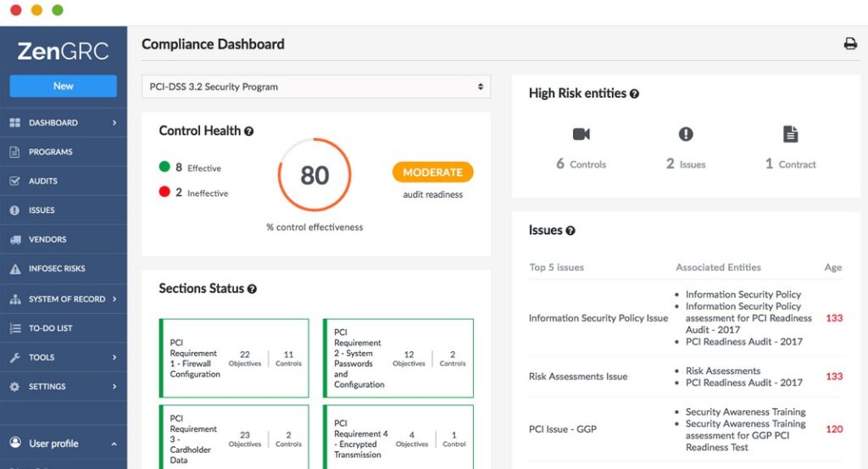Click the exclamation Issues icon in High Risk
This screenshot has width=868, height=469.
(686, 134)
